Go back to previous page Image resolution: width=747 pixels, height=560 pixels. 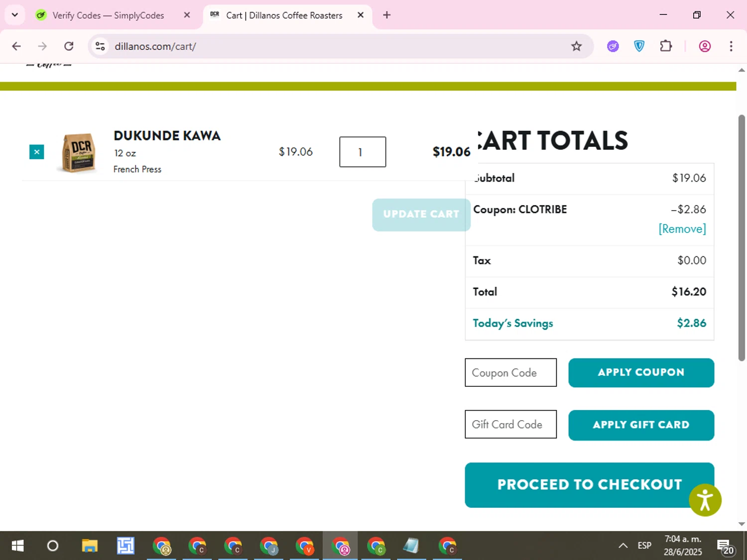(x=16, y=46)
